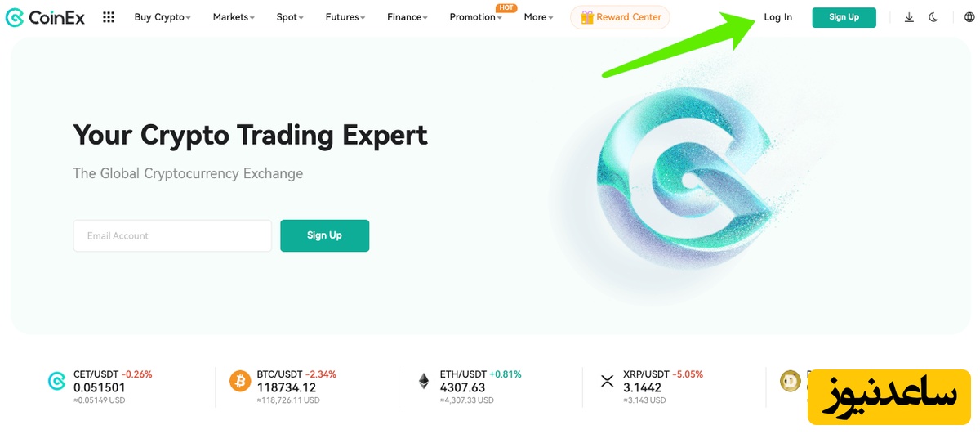Open the nine-dot apps grid menu
The image size is (980, 434).
click(109, 17)
